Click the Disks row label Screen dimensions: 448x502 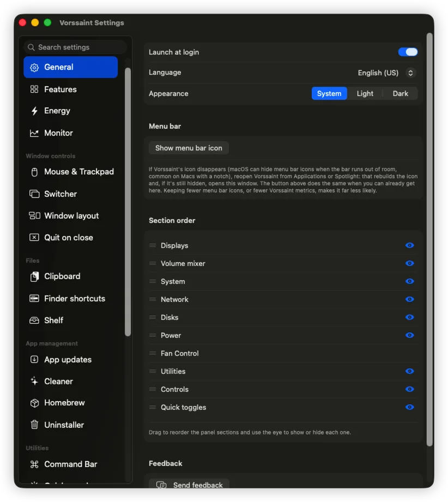169,318
